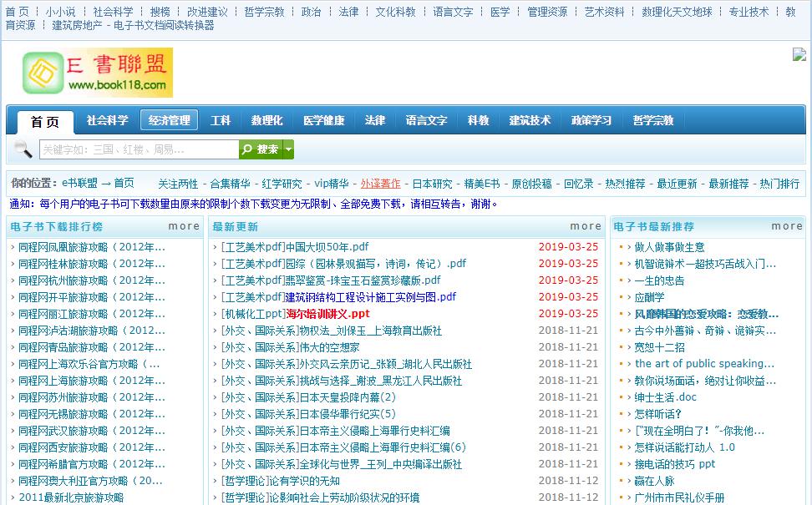Expand more in the 电子书下载排行榜 panel
Image resolution: width=812 pixels, height=505 pixels.
pos(184,225)
